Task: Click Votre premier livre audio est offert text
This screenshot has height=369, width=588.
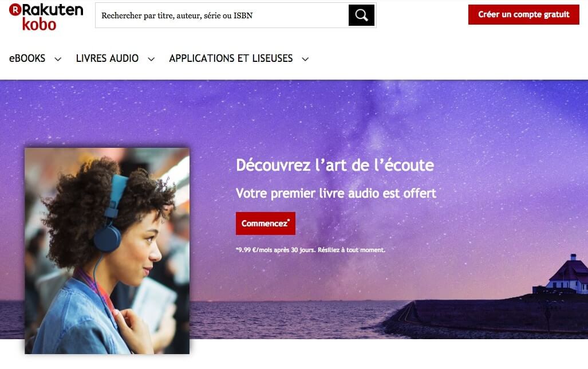Action: click(336, 193)
